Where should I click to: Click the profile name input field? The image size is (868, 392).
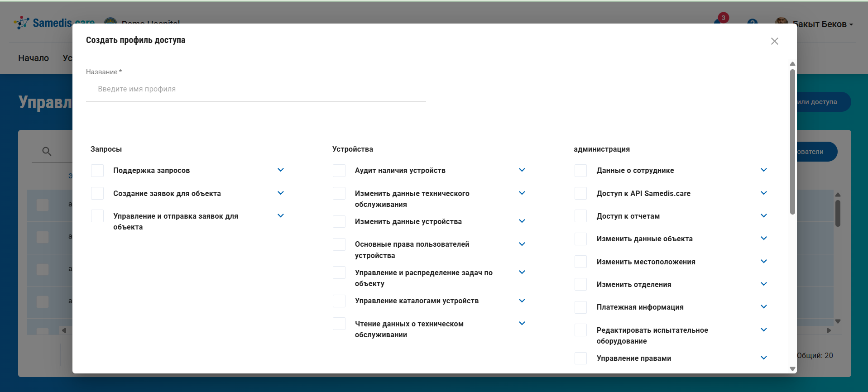pyautogui.click(x=256, y=89)
